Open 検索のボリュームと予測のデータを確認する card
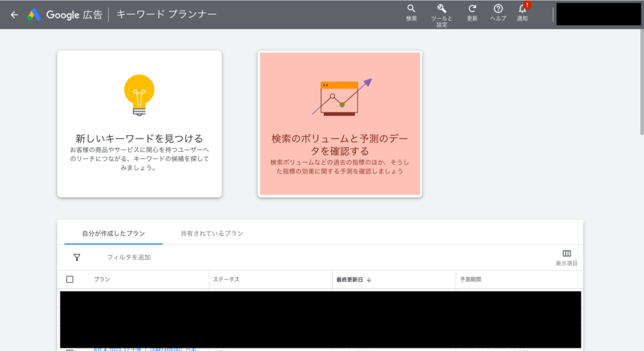The width and height of the screenshot is (644, 351). (340, 124)
